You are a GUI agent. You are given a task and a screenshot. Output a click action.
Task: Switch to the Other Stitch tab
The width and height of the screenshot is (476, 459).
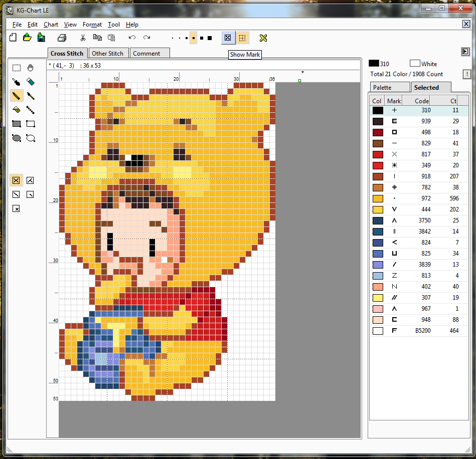click(x=108, y=54)
